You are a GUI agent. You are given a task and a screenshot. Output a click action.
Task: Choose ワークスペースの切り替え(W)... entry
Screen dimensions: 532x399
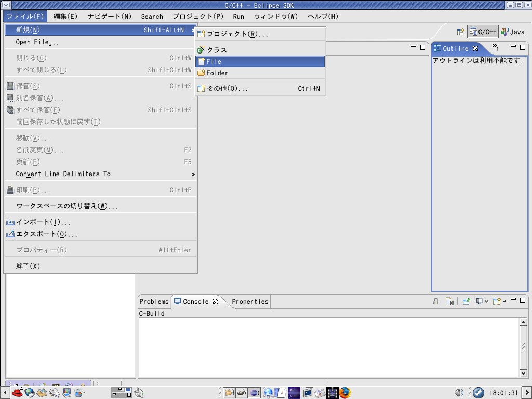pos(101,206)
